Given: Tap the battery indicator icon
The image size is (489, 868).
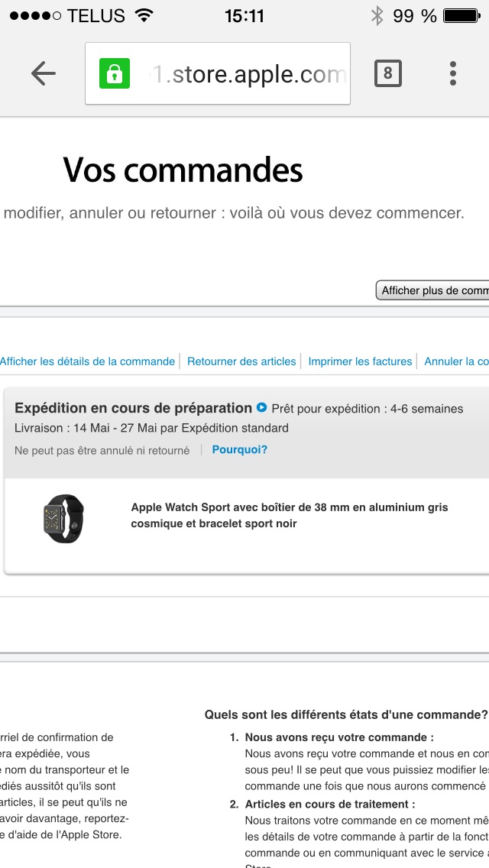Looking at the screenshot, I should 461,15.
